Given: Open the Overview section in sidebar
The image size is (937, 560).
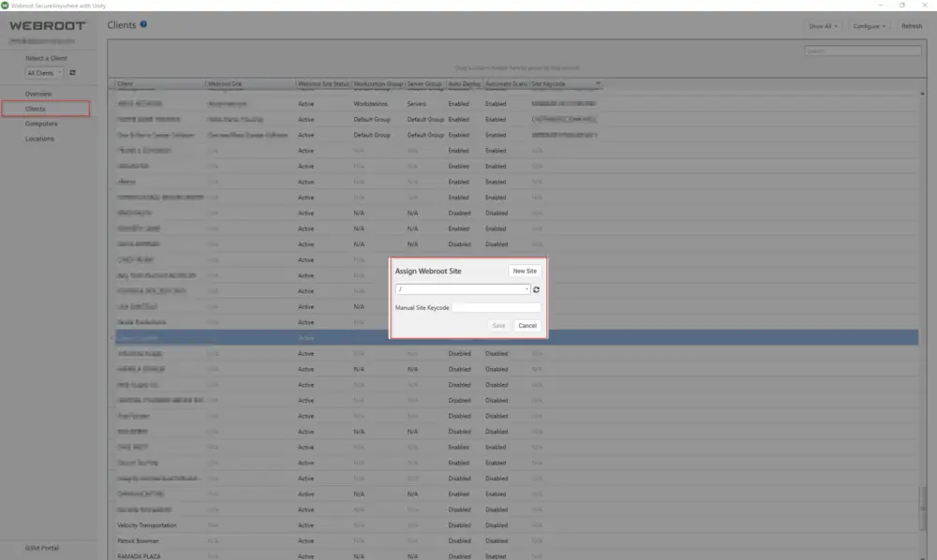Looking at the screenshot, I should point(38,94).
